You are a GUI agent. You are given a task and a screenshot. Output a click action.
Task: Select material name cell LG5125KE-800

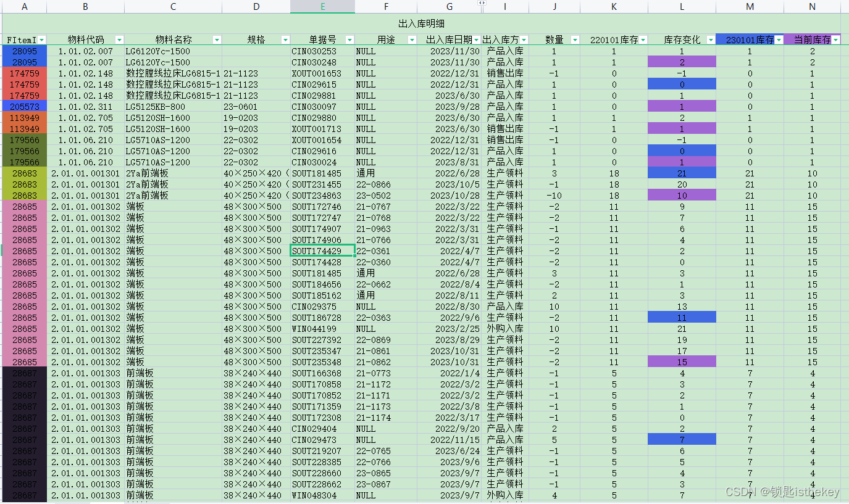click(x=173, y=107)
